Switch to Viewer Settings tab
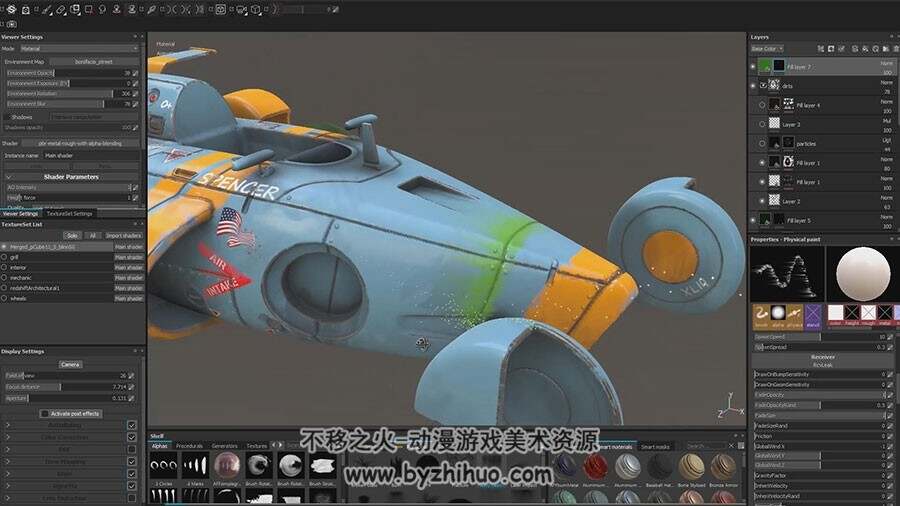900x506 pixels. coord(20,213)
